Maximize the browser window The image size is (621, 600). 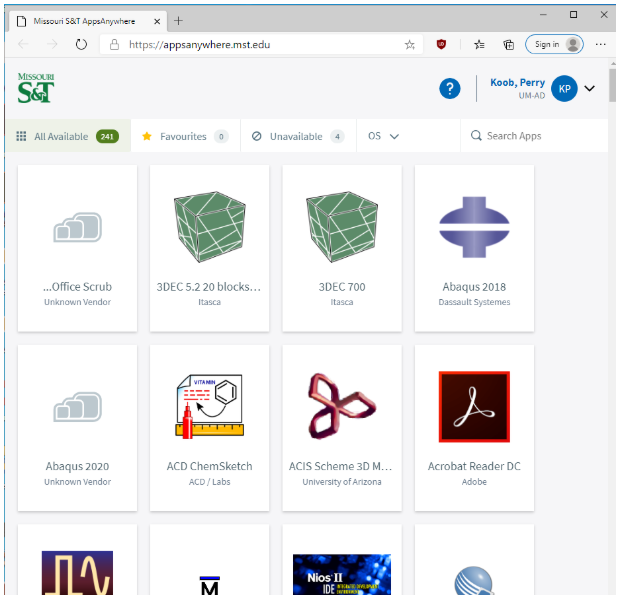coord(573,15)
